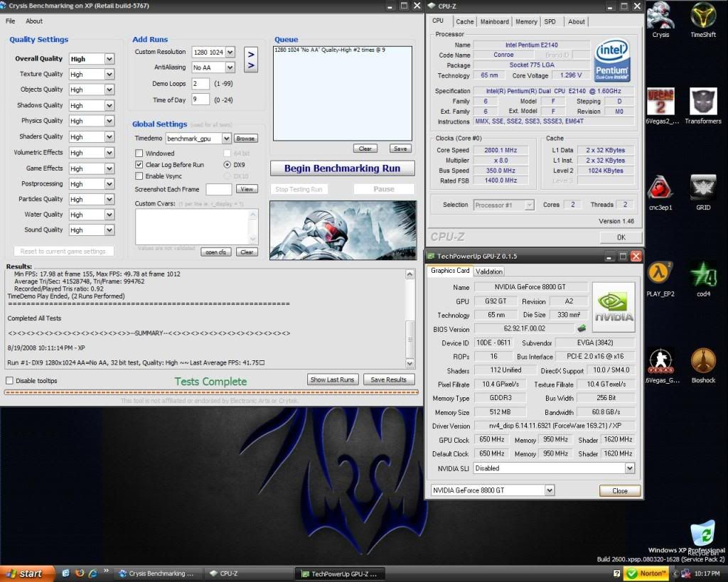Click the Time of Day input field

[200, 99]
